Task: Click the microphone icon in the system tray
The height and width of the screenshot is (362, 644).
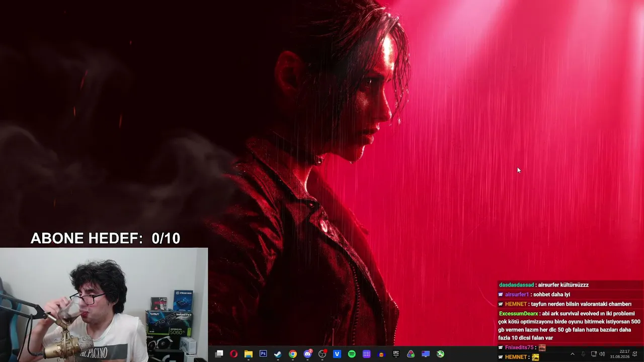Action: click(x=583, y=354)
